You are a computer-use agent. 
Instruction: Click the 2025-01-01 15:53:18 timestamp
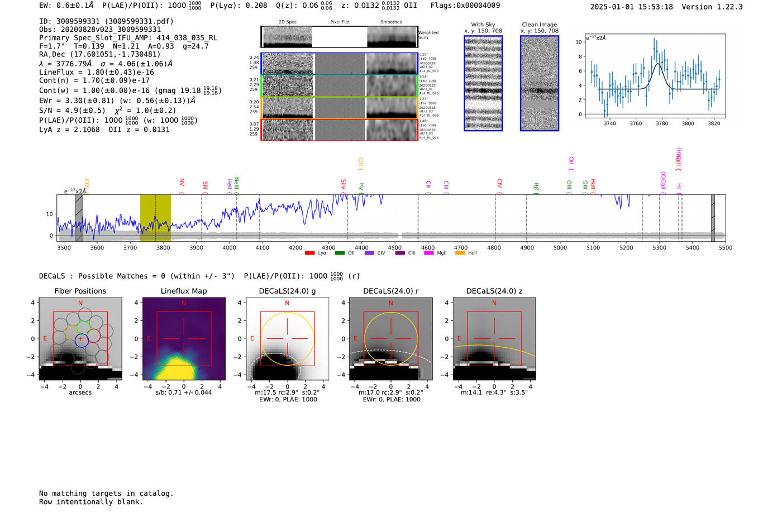point(631,7)
